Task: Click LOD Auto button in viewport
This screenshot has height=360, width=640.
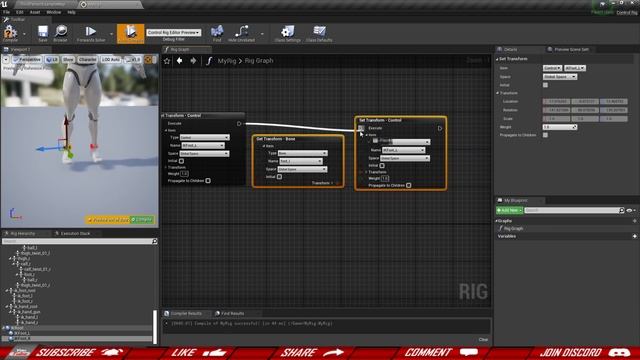Action: [x=111, y=60]
